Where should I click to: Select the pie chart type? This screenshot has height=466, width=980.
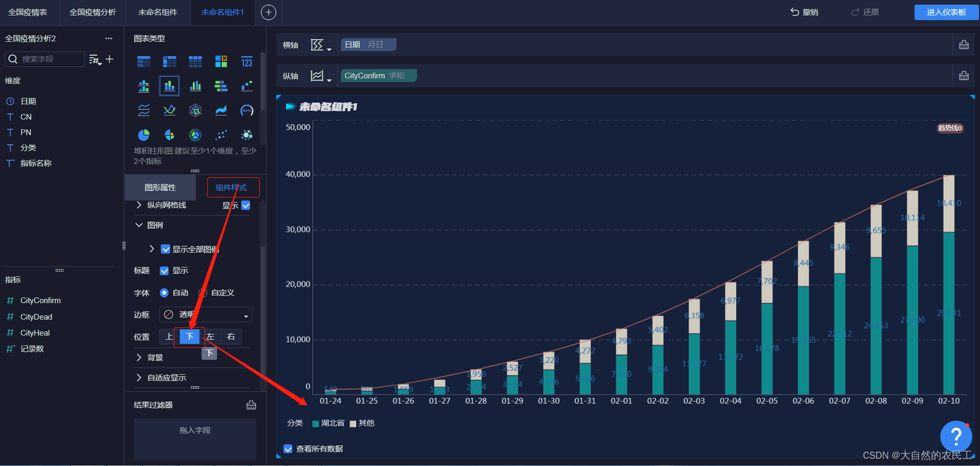tap(144, 135)
